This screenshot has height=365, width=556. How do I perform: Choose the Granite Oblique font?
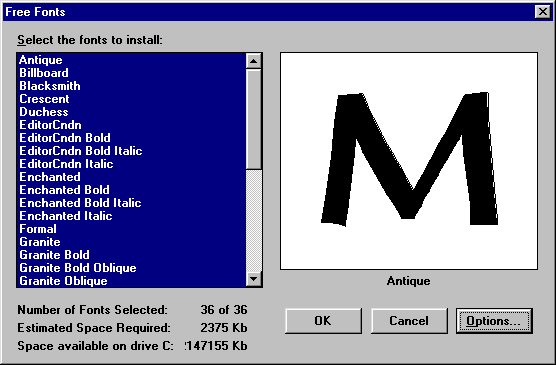coord(131,281)
